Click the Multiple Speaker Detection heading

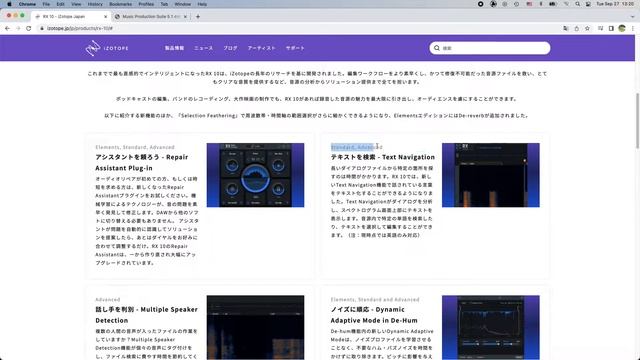click(x=146, y=315)
